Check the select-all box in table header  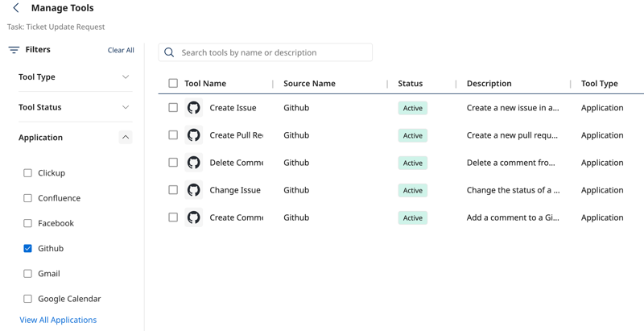(x=173, y=84)
